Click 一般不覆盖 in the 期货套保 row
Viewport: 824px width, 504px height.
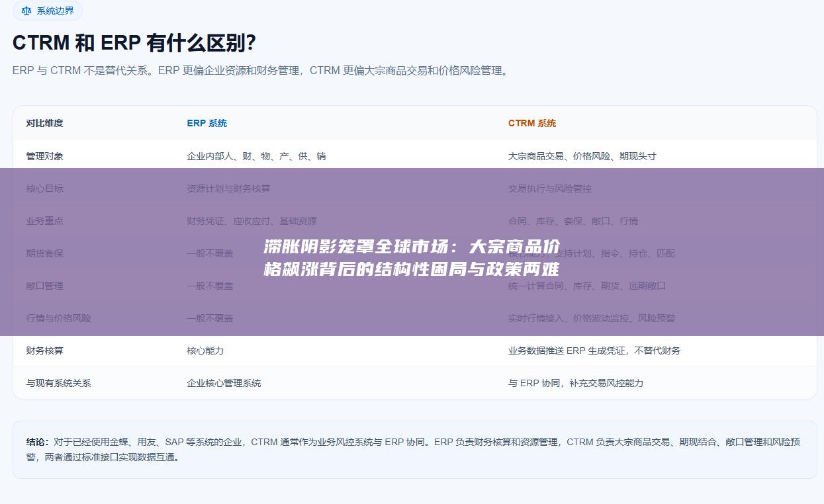(x=210, y=253)
